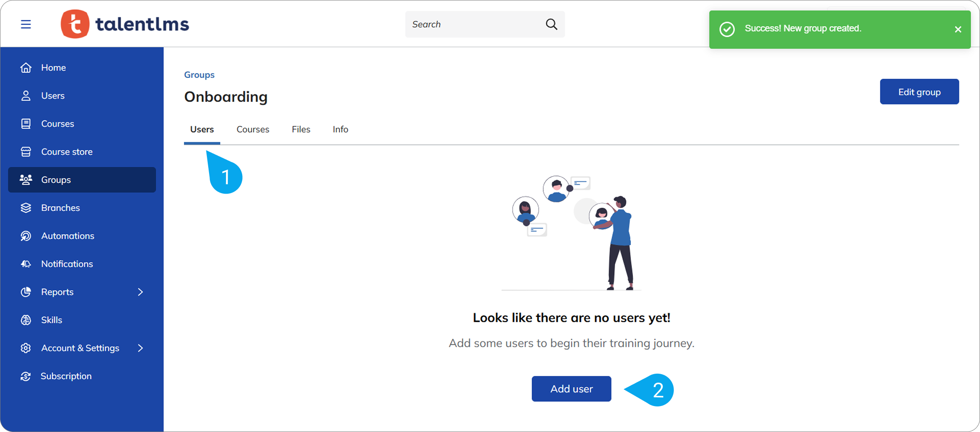This screenshot has width=980, height=432.
Task: Select the Course store icon
Action: coord(26,152)
